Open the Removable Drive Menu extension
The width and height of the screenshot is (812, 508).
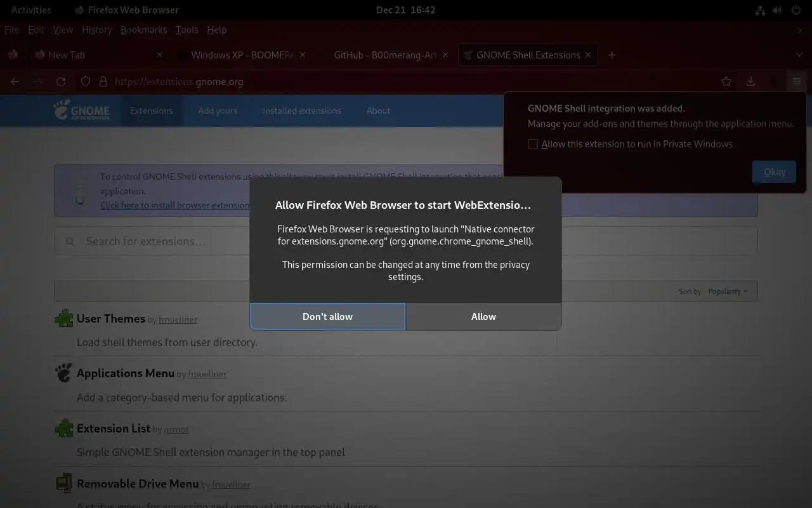(138, 483)
